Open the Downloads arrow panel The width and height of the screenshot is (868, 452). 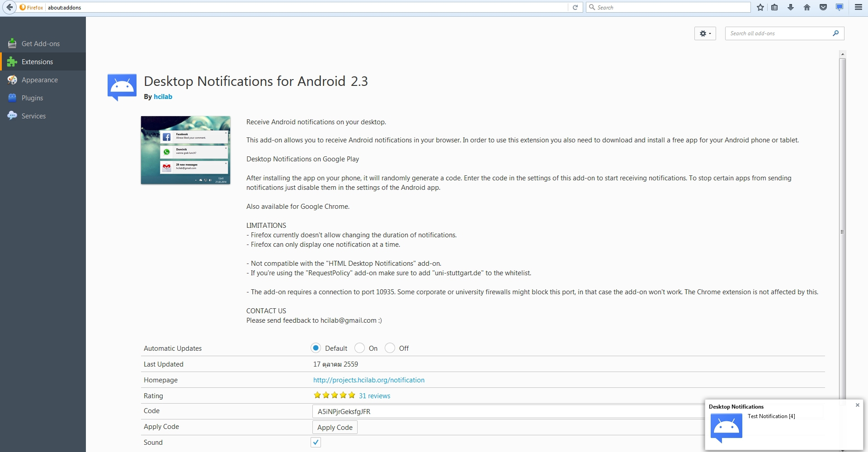tap(791, 7)
